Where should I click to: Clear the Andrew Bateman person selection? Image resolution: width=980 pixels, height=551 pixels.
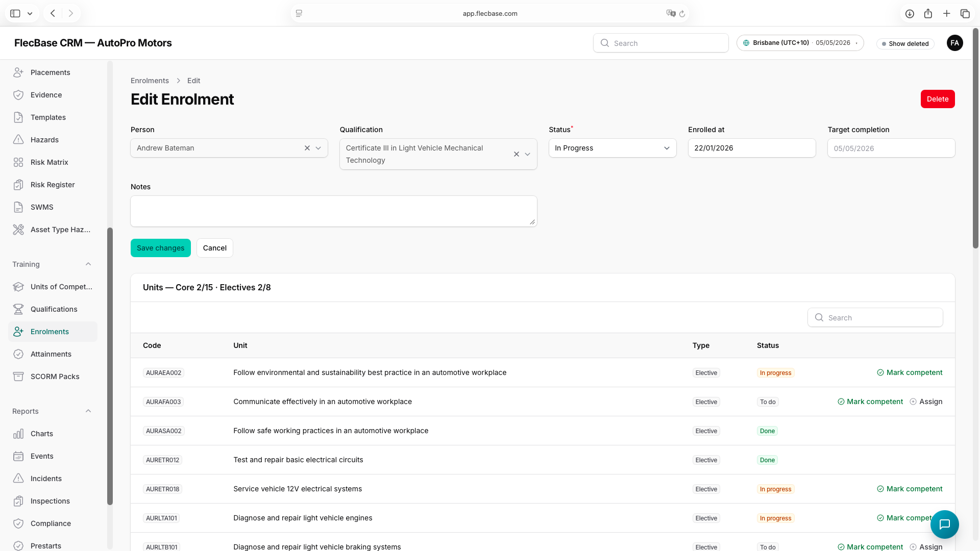(x=307, y=148)
